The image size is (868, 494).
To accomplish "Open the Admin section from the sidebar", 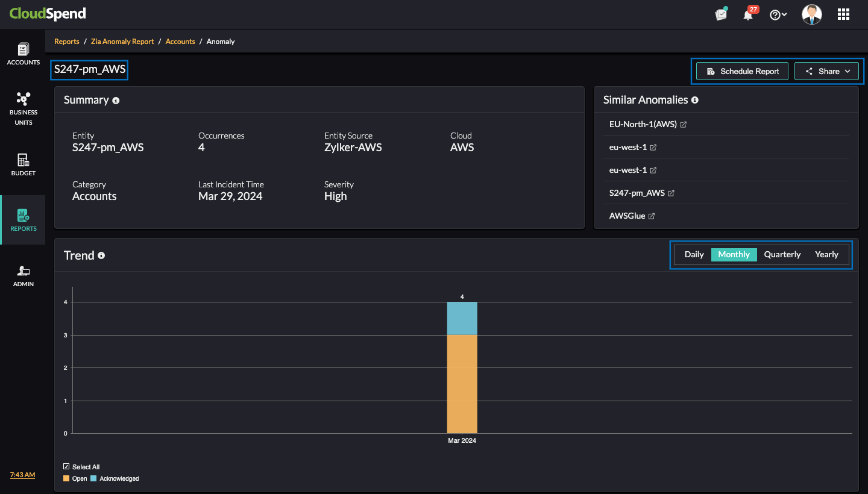I will pos(23,275).
